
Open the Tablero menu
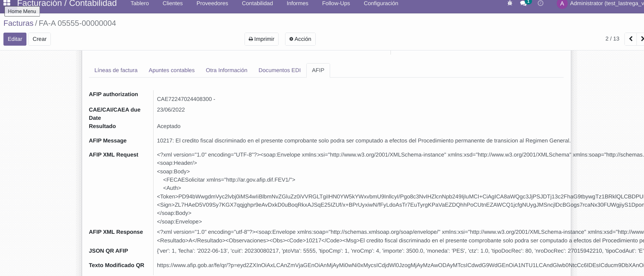pos(140,3)
